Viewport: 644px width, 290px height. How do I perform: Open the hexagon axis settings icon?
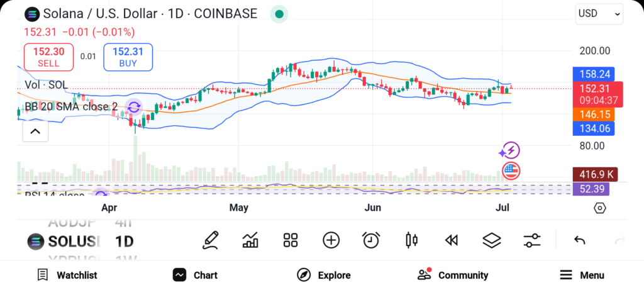click(x=599, y=208)
